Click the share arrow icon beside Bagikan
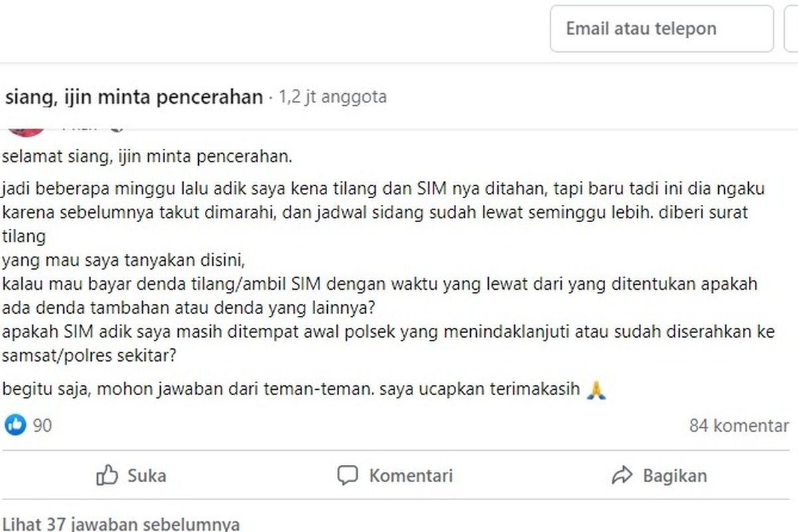Image resolution: width=798 pixels, height=532 pixels. (x=622, y=475)
